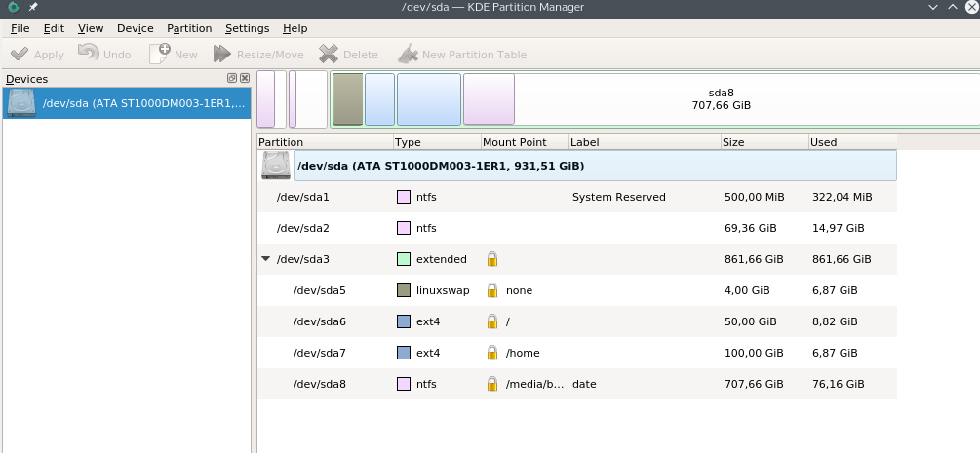Screen dimensions: 980x453
Task: Click the '/media/b...' mount point text
Action: click(x=534, y=384)
